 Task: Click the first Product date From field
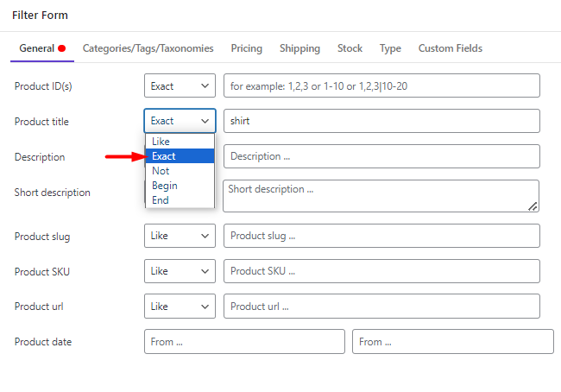tap(245, 342)
